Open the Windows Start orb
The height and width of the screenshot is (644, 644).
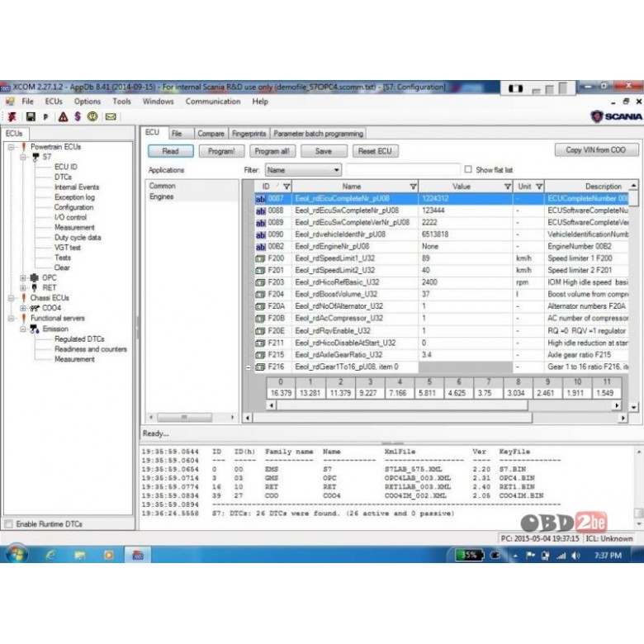click(x=17, y=555)
